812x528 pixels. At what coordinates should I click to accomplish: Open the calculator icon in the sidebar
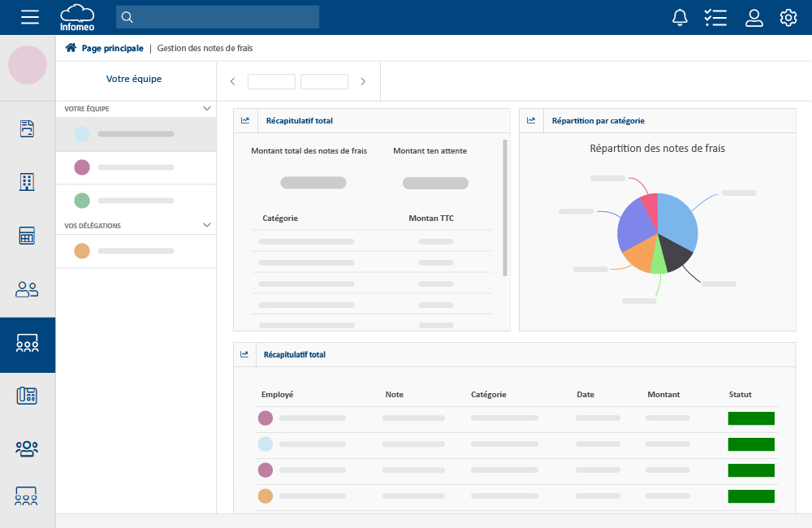(x=27, y=236)
